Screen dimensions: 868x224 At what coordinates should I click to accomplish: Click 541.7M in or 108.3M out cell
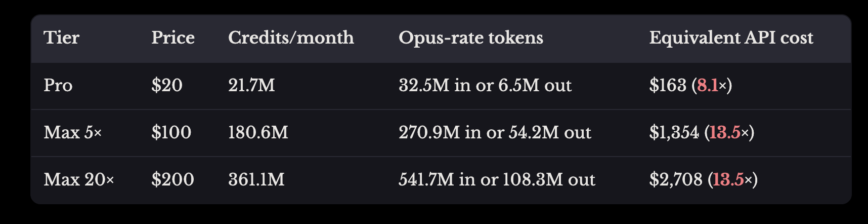pos(497,180)
